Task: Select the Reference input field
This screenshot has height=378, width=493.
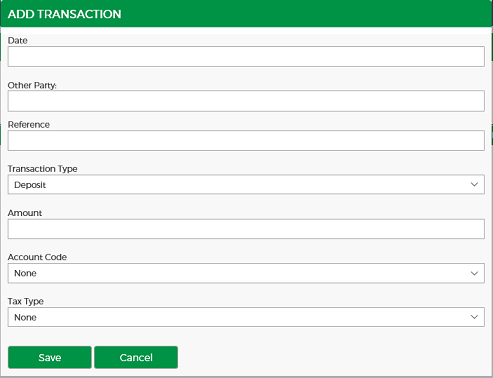Action: point(246,140)
